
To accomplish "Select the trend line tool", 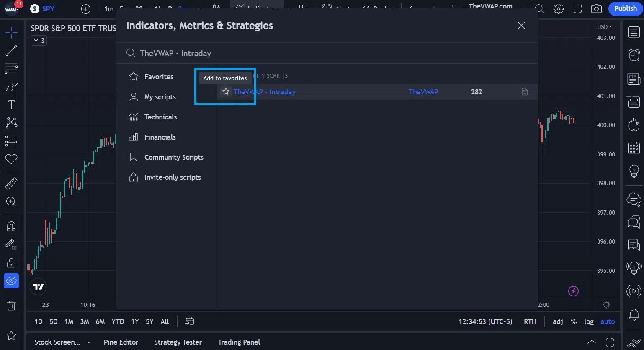I will pyautogui.click(x=11, y=51).
